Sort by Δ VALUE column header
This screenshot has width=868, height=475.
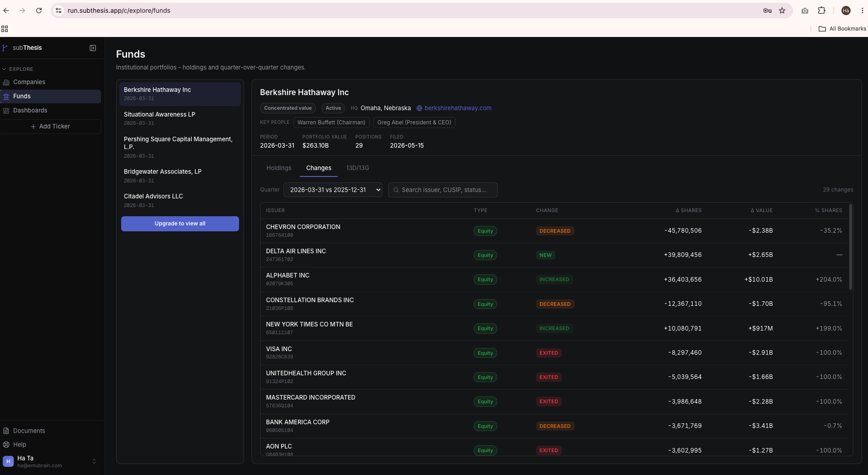761,211
